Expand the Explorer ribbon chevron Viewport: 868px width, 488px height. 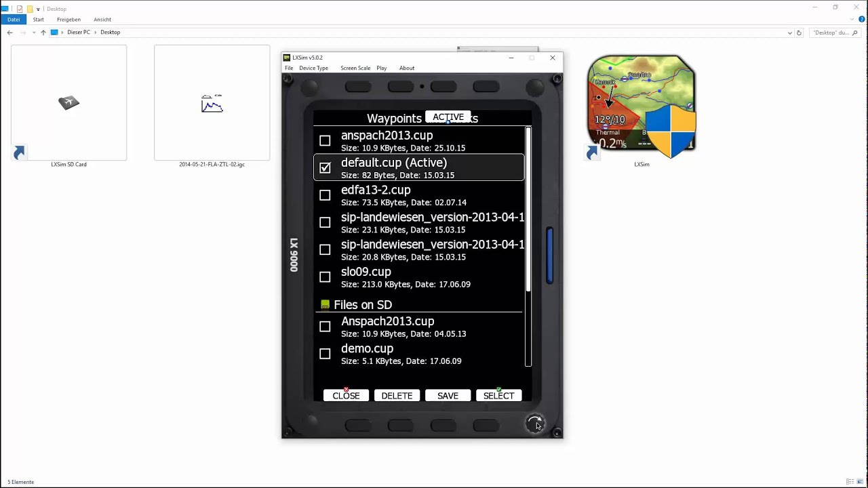[853, 20]
